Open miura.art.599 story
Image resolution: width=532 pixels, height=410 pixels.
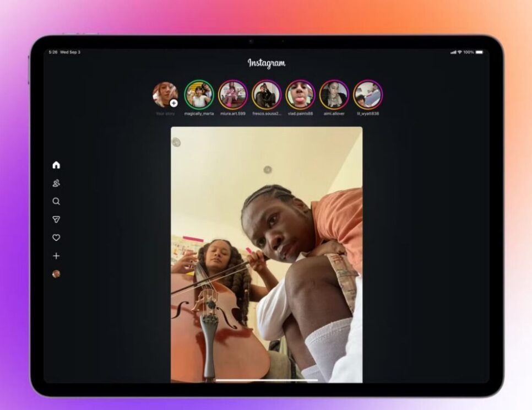pyautogui.click(x=232, y=95)
